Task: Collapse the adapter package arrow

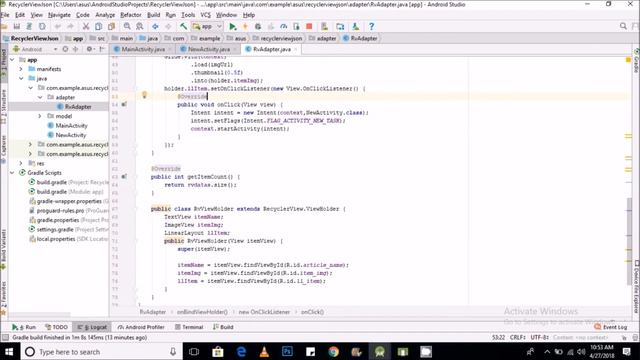Action: 40,97
